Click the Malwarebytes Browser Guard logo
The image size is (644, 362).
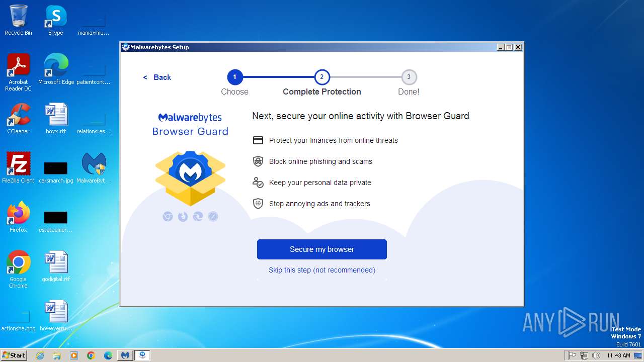tap(190, 124)
